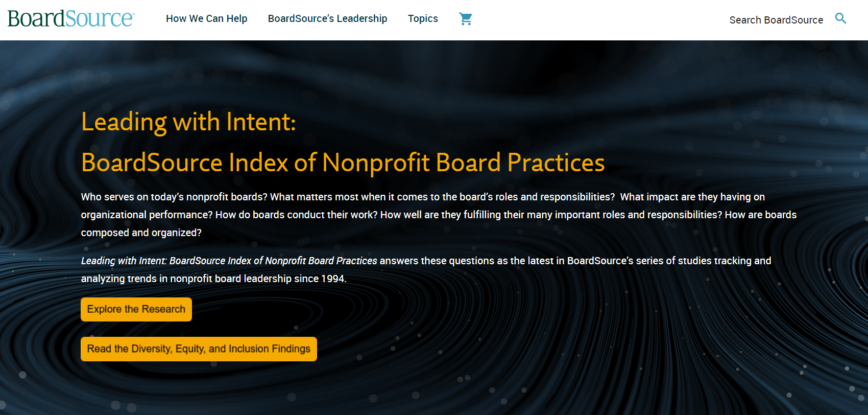
Task: Click the search magnifier icon
Action: click(840, 19)
